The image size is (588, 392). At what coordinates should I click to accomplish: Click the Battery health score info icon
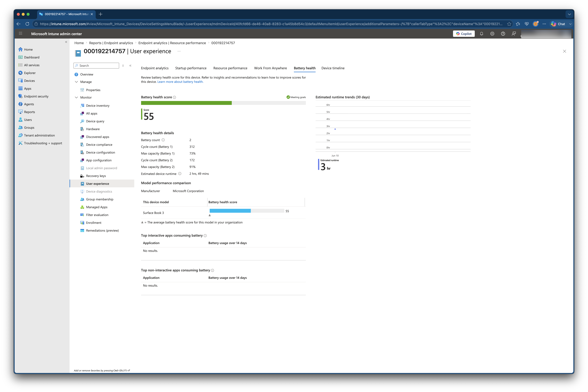click(x=175, y=97)
